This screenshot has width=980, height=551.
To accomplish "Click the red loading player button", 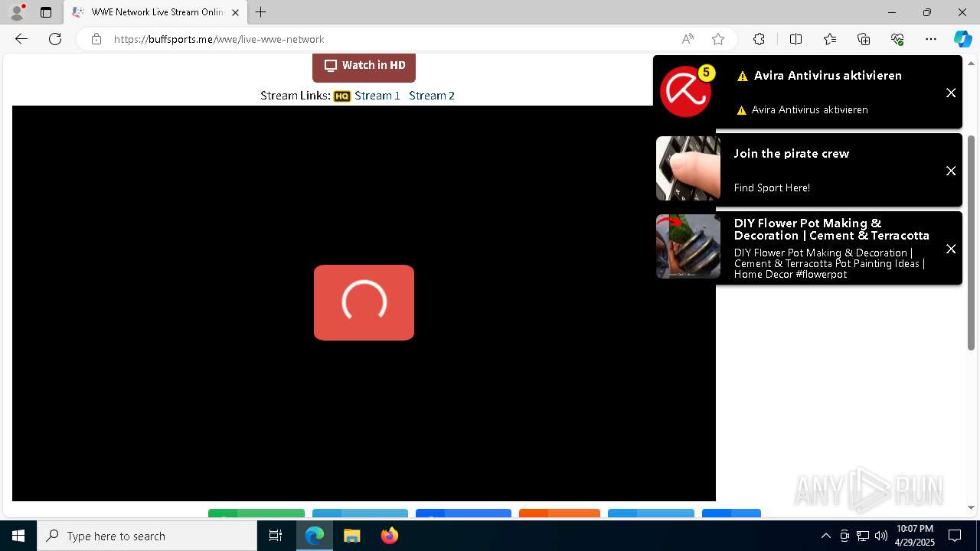I will pos(364,302).
